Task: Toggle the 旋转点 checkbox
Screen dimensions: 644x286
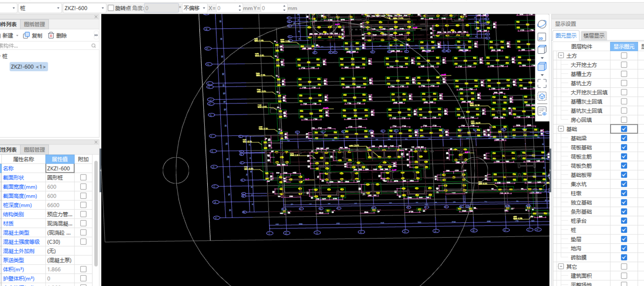Action: 111,8
